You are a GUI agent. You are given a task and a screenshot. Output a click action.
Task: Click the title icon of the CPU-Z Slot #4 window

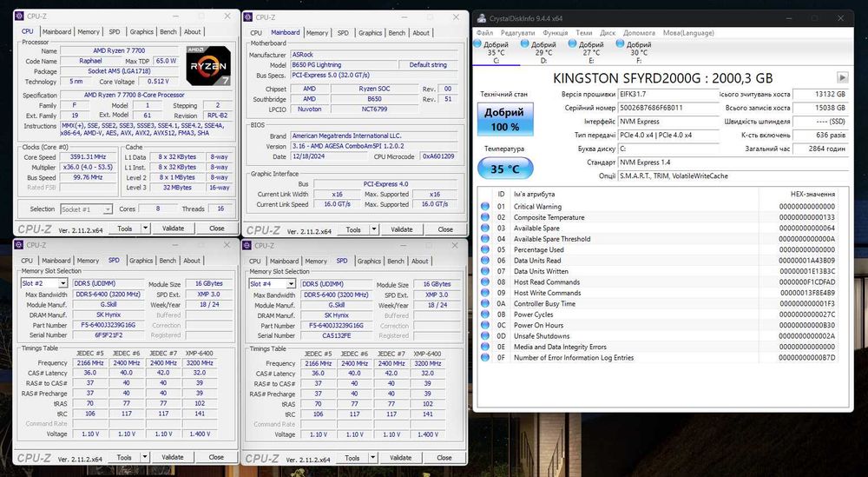(247, 245)
